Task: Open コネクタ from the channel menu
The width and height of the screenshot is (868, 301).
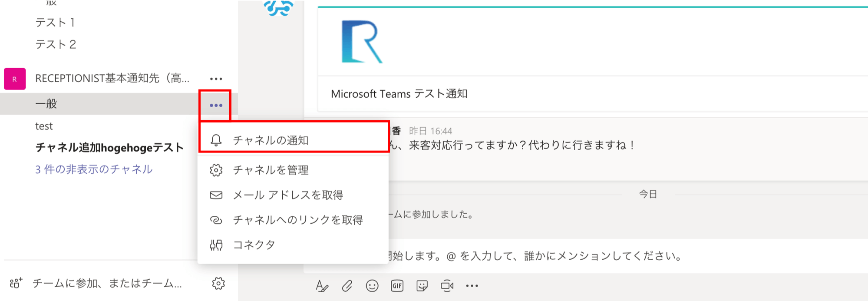Action: point(254,245)
